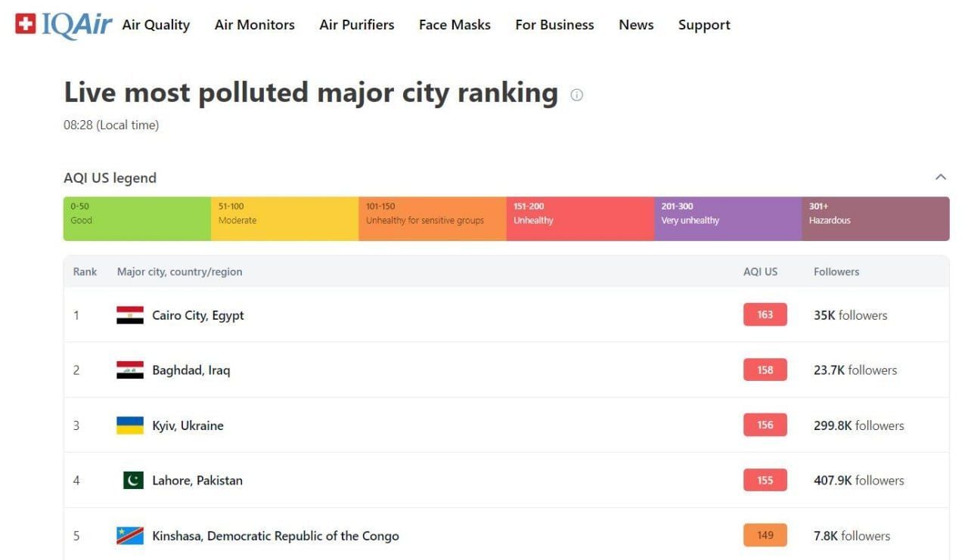Open the For Business menu

[554, 25]
